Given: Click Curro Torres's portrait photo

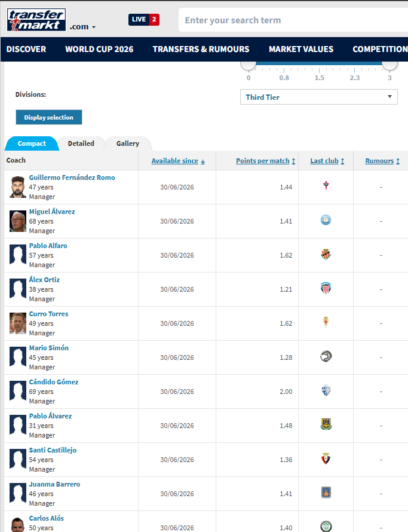Looking at the screenshot, I should 18,323.
